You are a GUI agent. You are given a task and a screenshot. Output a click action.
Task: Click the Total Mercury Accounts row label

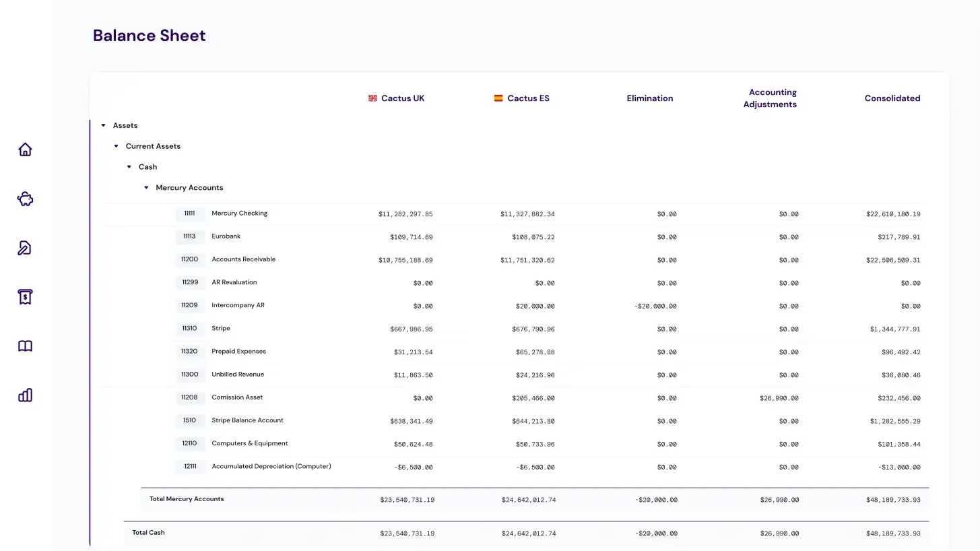click(187, 499)
